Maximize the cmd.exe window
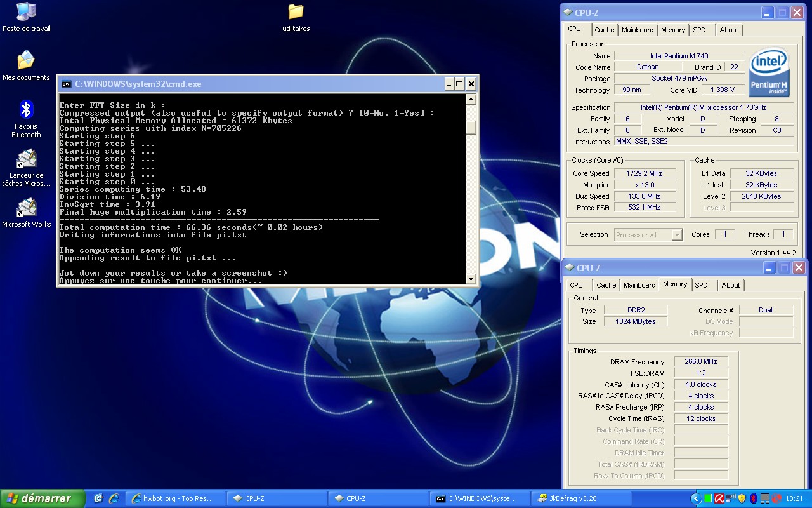Viewport: 812px width, 508px height. click(x=459, y=84)
